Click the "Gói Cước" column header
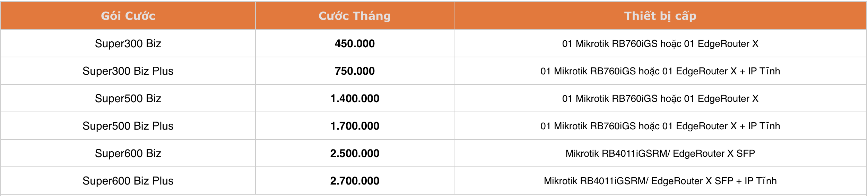Screen dimensions: 868x196 128,16
